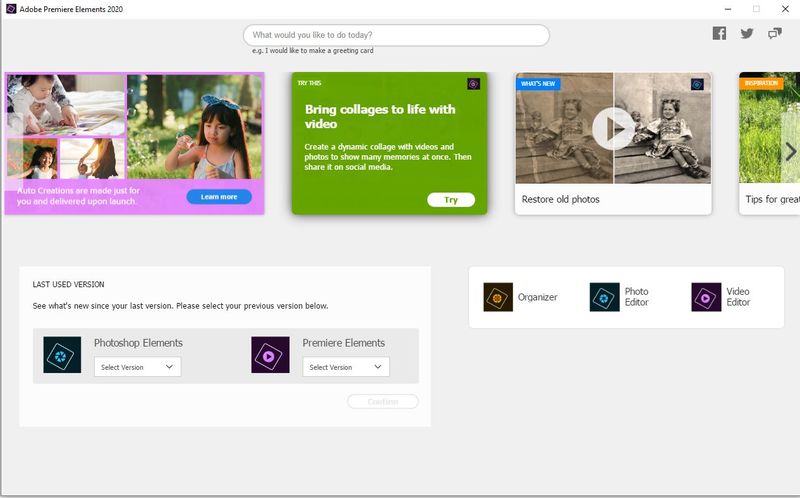Click the WHAT'S NEW tag label
The width and height of the screenshot is (800, 498).
[x=538, y=84]
